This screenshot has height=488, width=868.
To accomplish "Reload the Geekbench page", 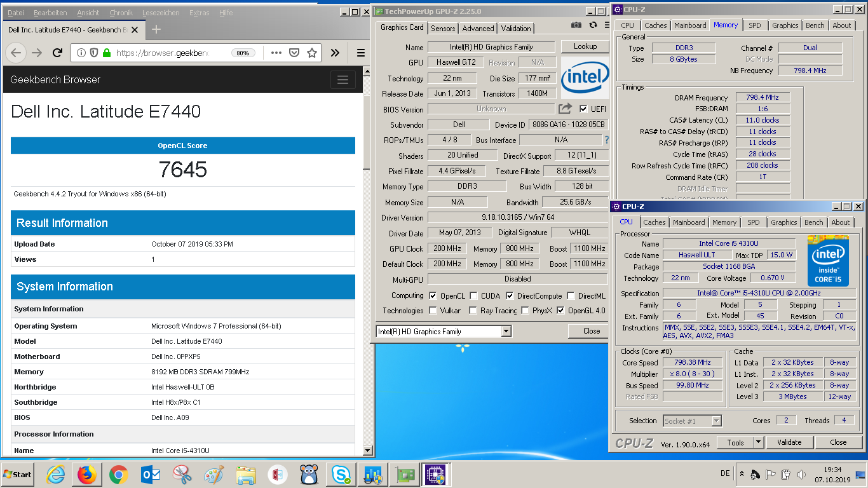I will pos(57,53).
